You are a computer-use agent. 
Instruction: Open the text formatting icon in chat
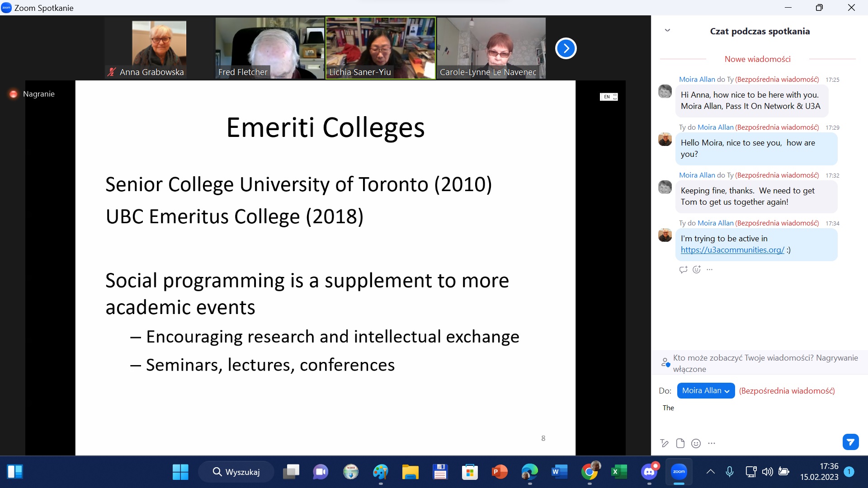[x=664, y=443]
